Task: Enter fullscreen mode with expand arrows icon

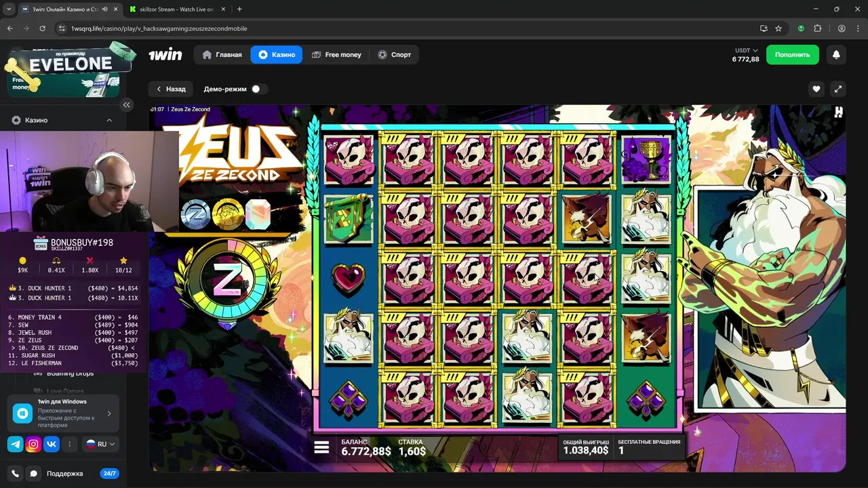Action: [838, 89]
